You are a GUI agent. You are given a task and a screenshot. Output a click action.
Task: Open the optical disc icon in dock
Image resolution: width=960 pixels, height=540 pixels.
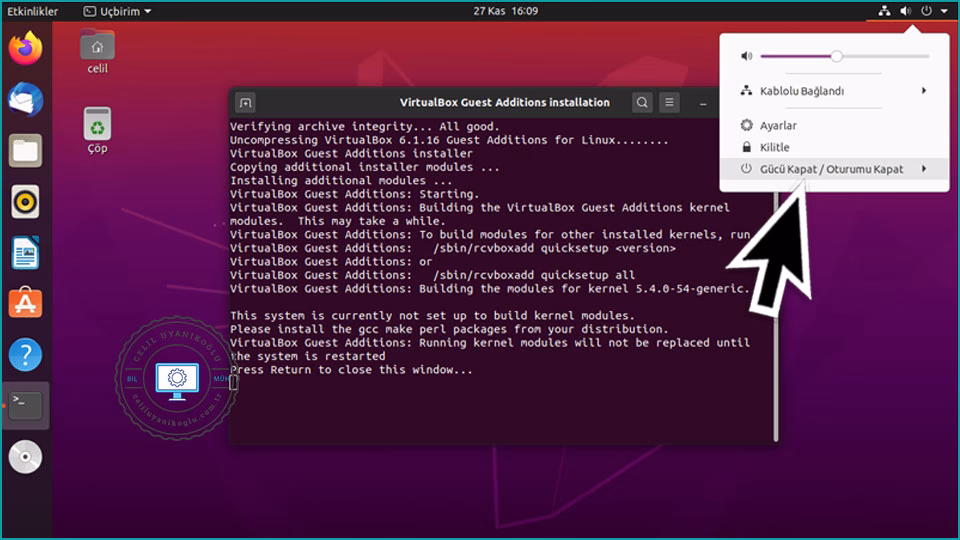tap(25, 457)
